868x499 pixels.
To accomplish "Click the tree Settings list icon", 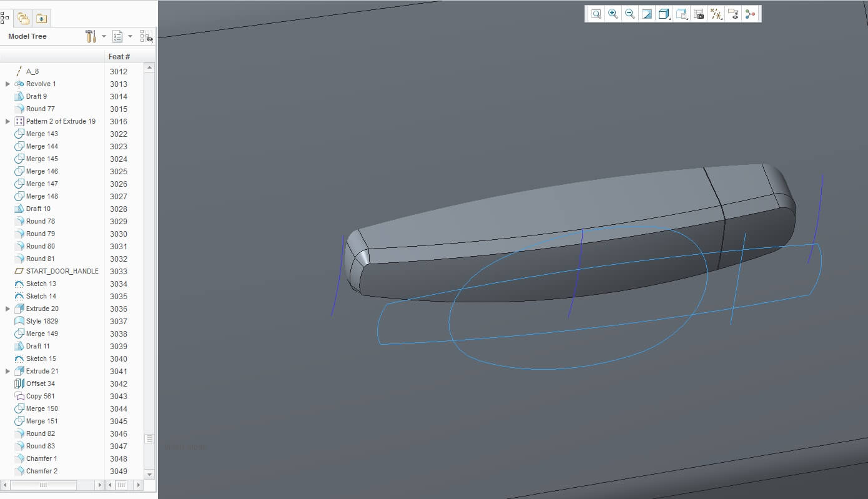I will [117, 36].
